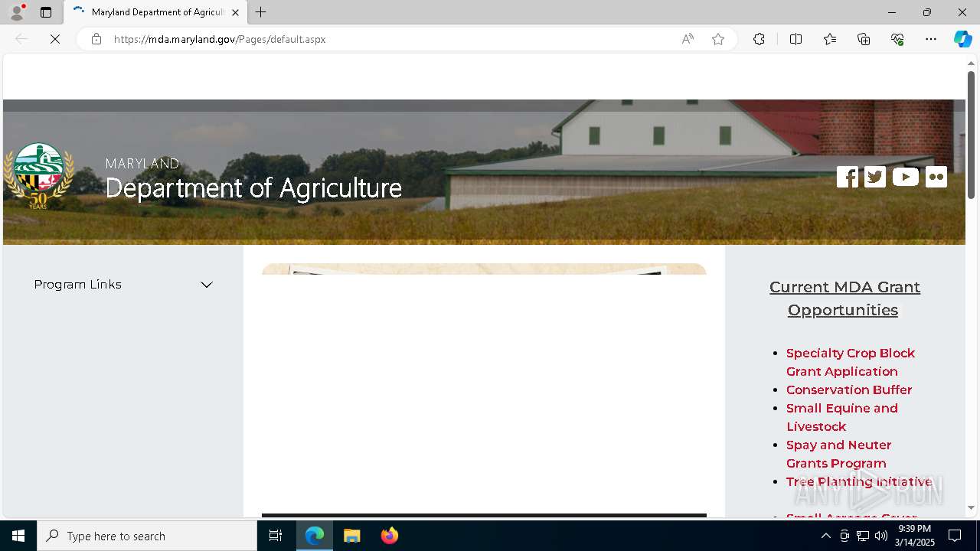
Task: Open the Windows Start menu
Action: coord(18,536)
